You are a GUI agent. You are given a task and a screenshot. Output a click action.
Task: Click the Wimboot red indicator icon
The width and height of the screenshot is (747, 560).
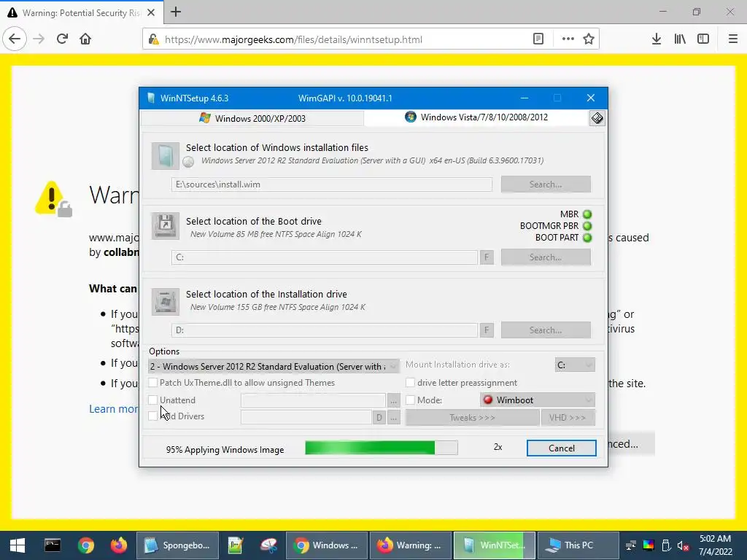488,400
